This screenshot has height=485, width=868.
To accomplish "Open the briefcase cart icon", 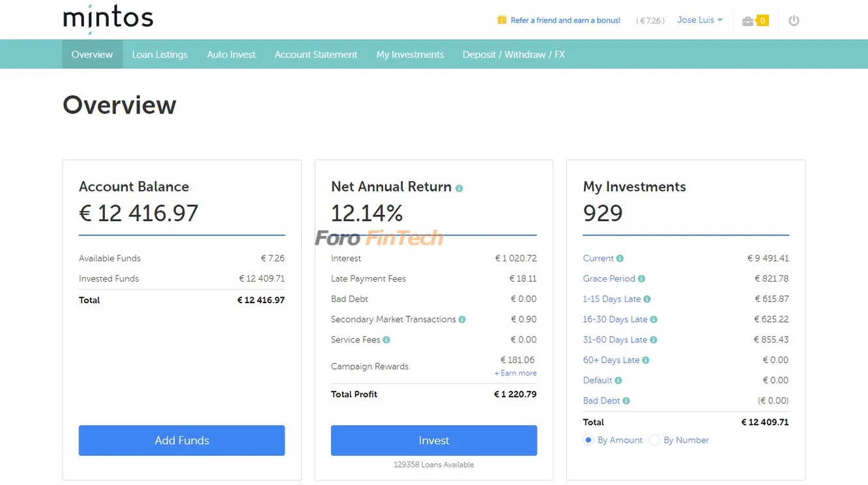I will point(748,21).
